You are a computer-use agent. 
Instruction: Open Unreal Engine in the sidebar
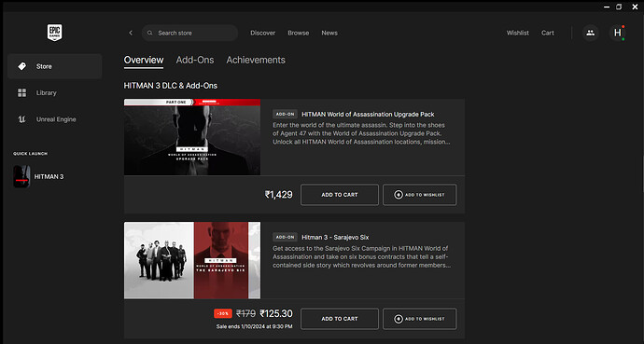tap(55, 119)
